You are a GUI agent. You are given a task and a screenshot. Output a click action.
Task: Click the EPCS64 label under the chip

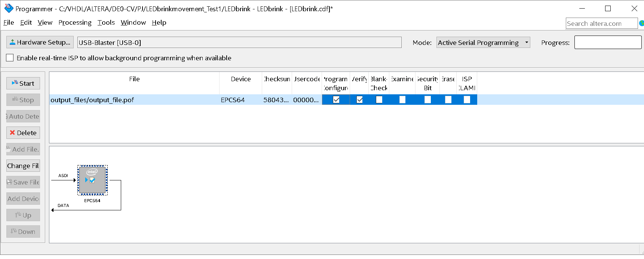click(92, 201)
